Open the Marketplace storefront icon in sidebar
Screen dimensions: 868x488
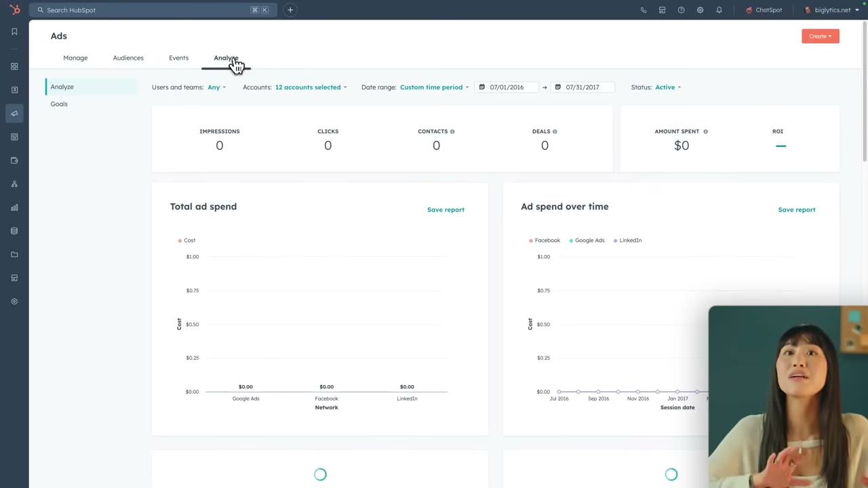pyautogui.click(x=14, y=278)
